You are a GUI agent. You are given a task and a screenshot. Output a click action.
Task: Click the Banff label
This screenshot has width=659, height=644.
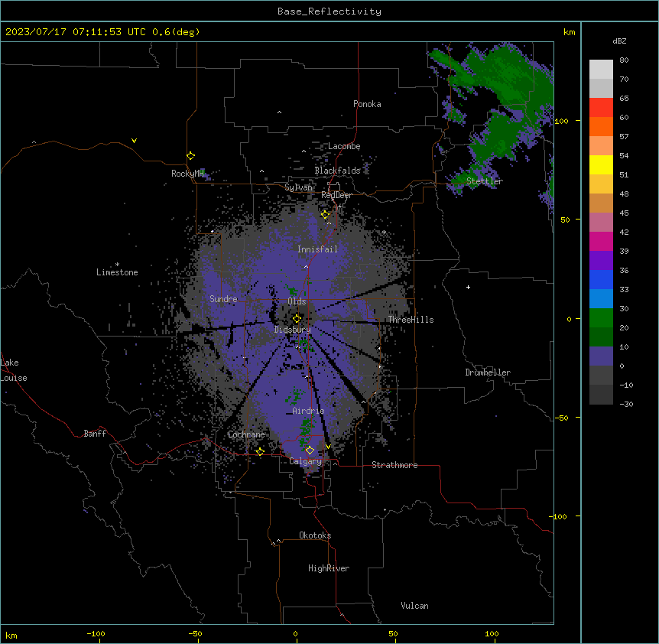[95, 434]
